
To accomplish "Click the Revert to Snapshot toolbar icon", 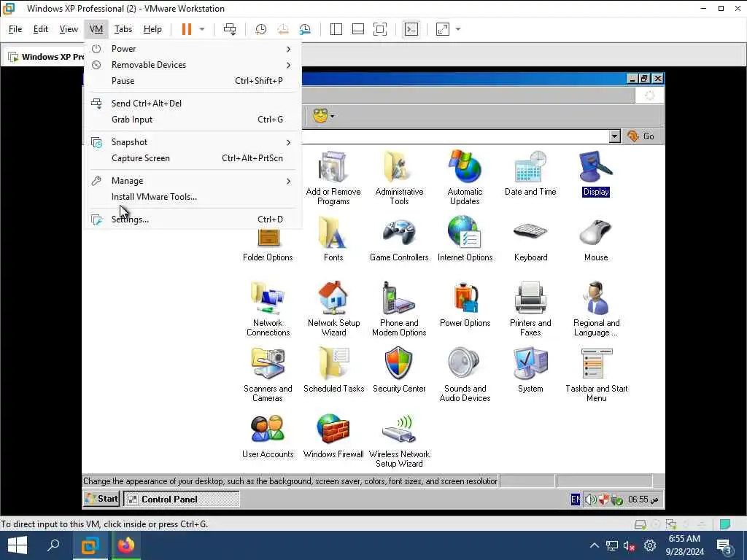I will pyautogui.click(x=283, y=29).
